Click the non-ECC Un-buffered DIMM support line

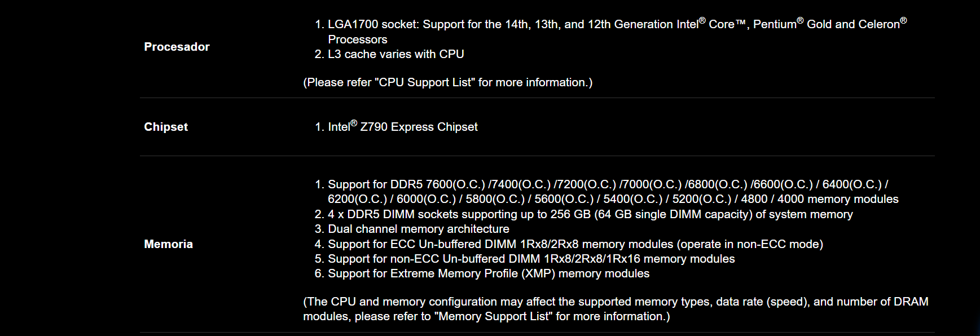[x=531, y=259]
